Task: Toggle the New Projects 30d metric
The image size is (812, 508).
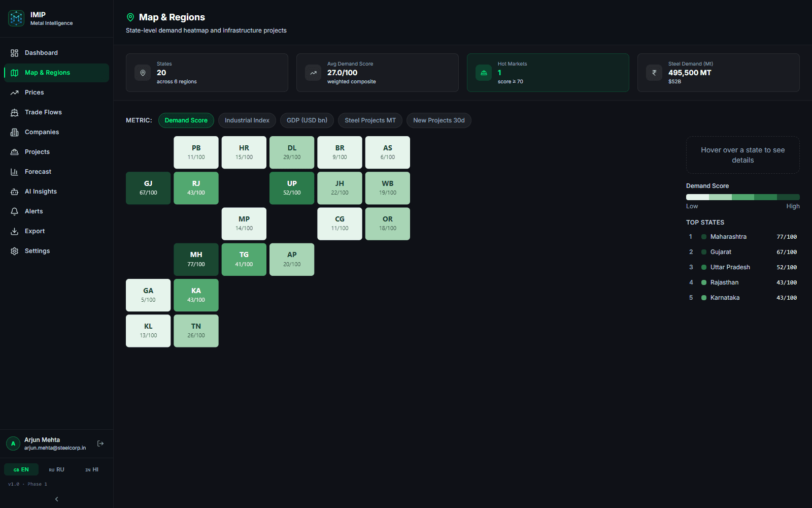Action: pos(439,120)
